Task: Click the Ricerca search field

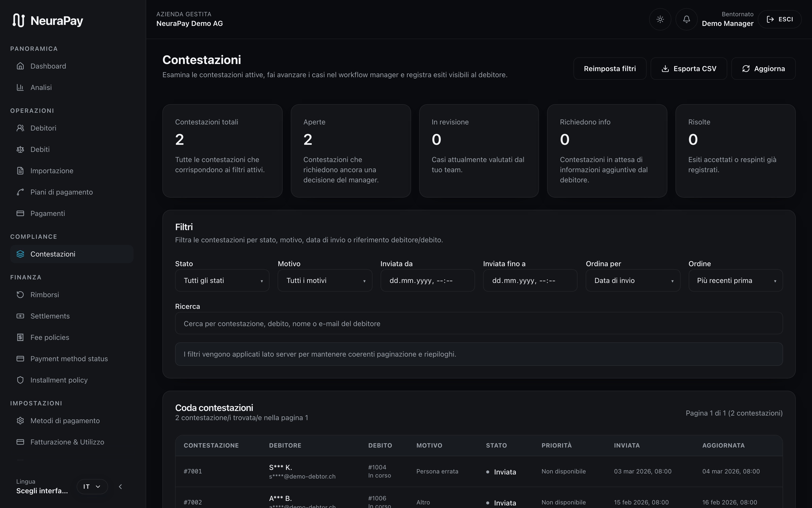Action: [x=479, y=323]
